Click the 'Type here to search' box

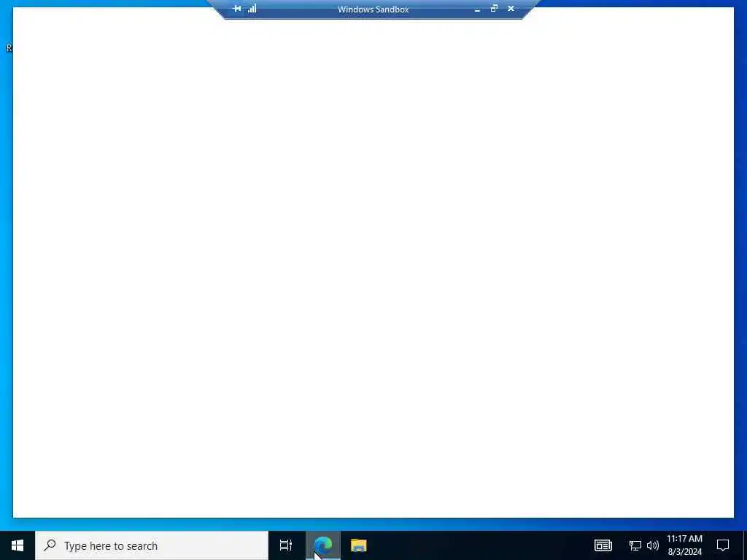click(152, 545)
